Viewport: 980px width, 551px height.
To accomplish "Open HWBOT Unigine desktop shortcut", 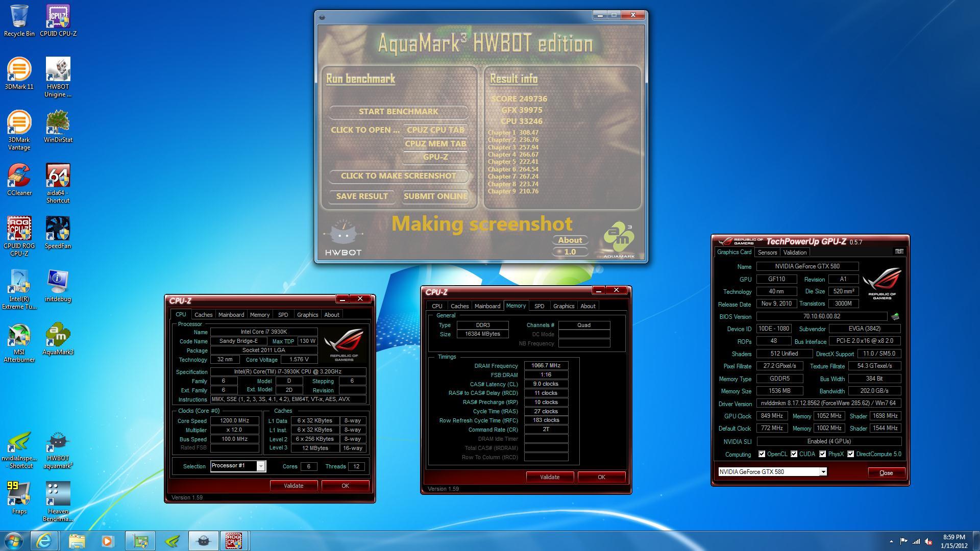I will coord(58,77).
